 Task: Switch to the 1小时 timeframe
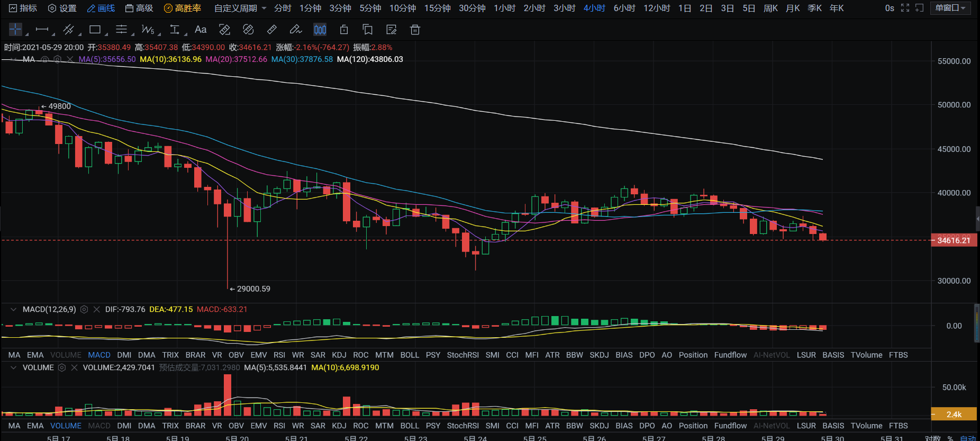[x=504, y=8]
